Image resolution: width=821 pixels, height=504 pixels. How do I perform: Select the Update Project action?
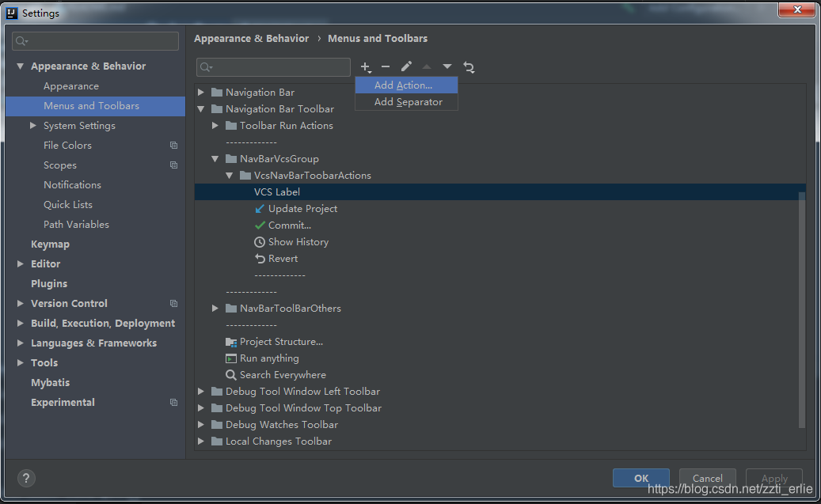302,209
